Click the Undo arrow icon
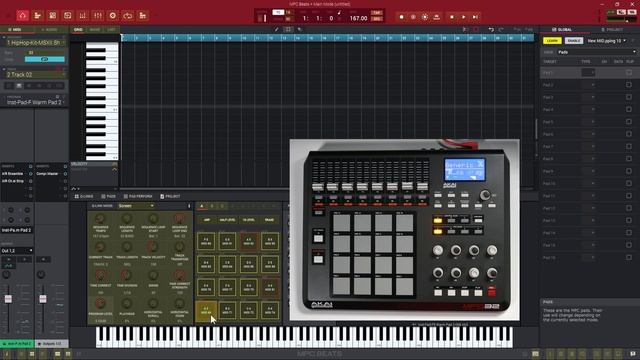This screenshot has width=640, height=360. (x=491, y=29)
